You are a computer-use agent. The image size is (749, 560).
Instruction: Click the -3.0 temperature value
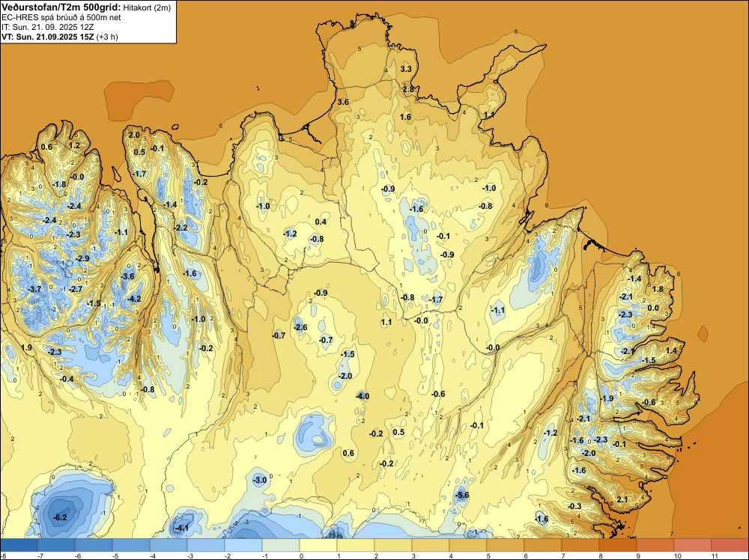259,480
